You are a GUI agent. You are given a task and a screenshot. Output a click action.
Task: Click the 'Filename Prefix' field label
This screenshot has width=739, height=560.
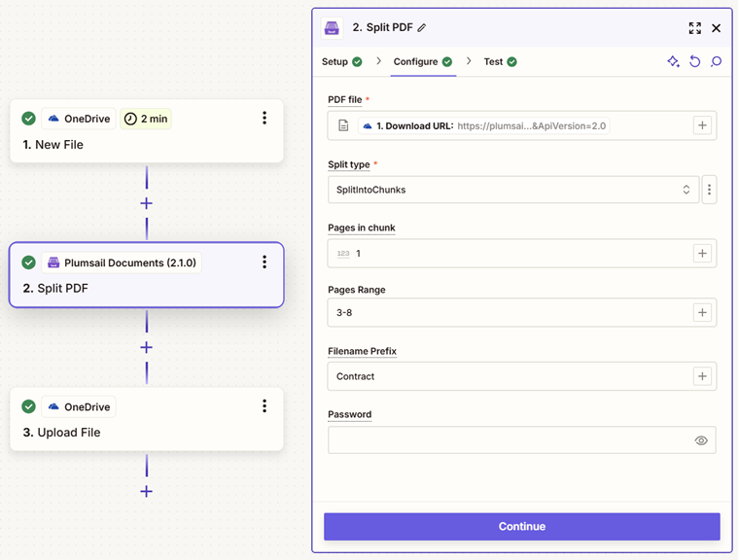[x=362, y=351]
